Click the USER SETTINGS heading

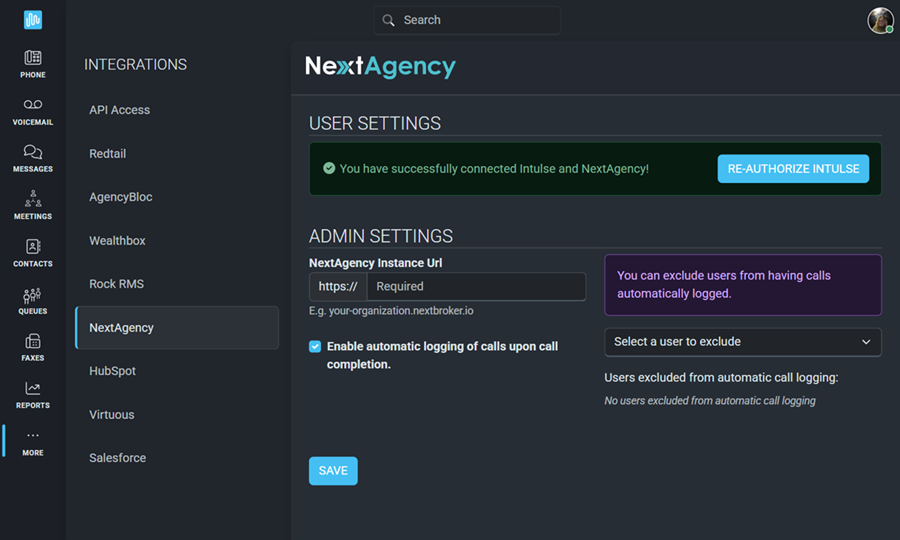tap(375, 123)
